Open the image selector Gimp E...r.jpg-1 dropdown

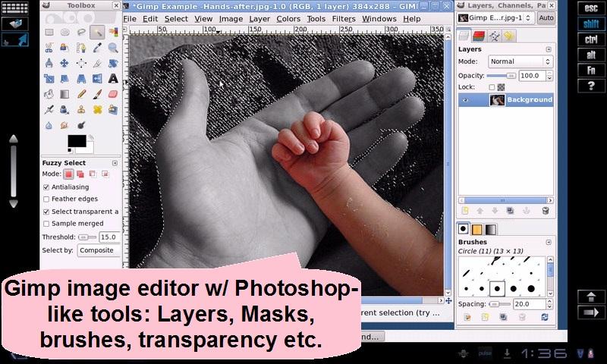tap(495, 17)
